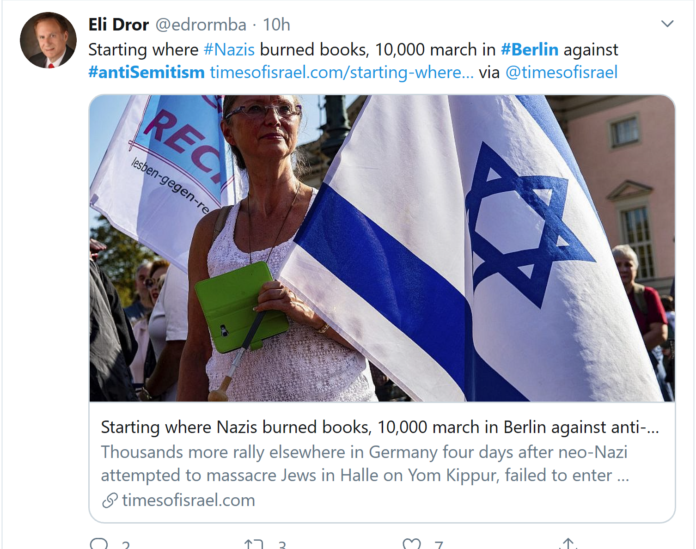Open the #antiSemitism hashtag
This screenshot has height=549, width=696.
146,72
